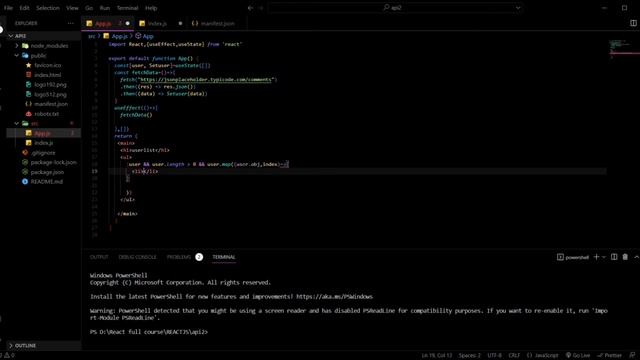Start the Go Live server

pyautogui.click(x=578, y=356)
